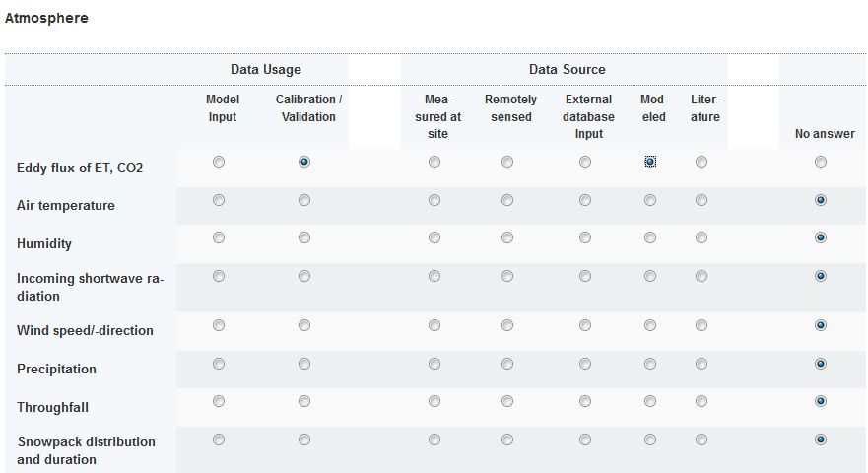Click the Modeled radio for Eddy flux
This screenshot has height=473, width=868.
click(x=650, y=162)
